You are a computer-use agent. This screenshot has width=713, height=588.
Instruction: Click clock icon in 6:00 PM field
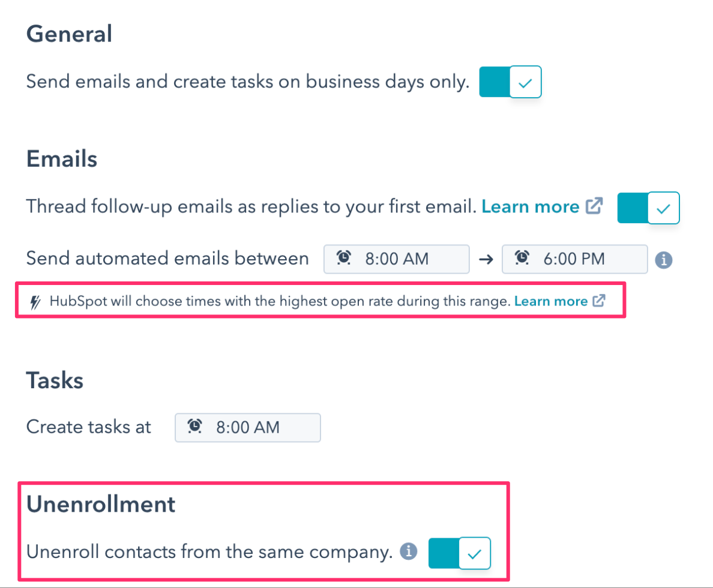pos(522,258)
